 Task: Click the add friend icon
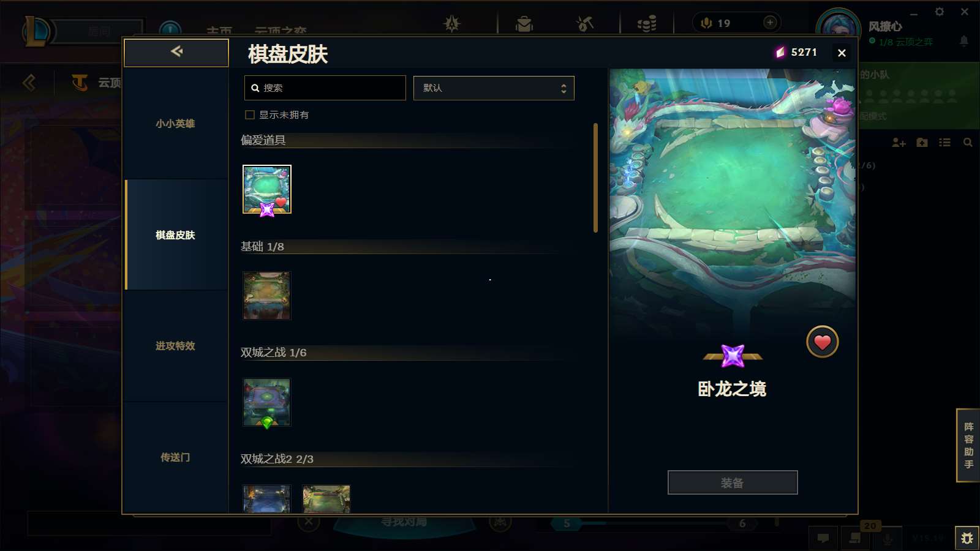pos(899,143)
